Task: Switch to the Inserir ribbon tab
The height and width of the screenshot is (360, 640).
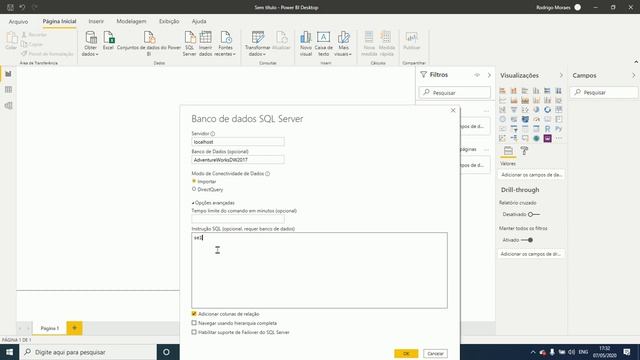Action: pyautogui.click(x=96, y=21)
